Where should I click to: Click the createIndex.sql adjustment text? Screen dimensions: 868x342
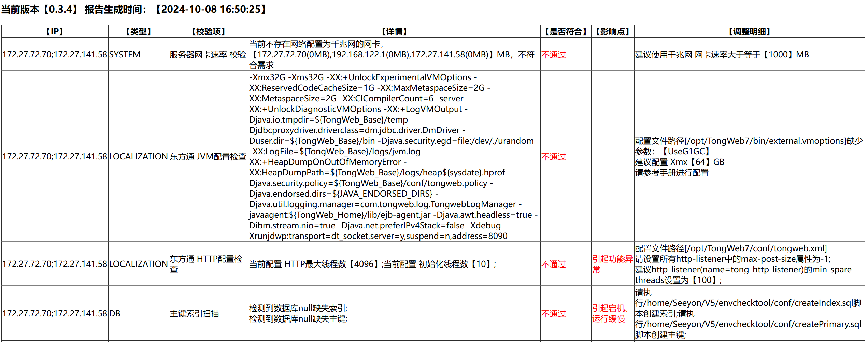coord(748,313)
